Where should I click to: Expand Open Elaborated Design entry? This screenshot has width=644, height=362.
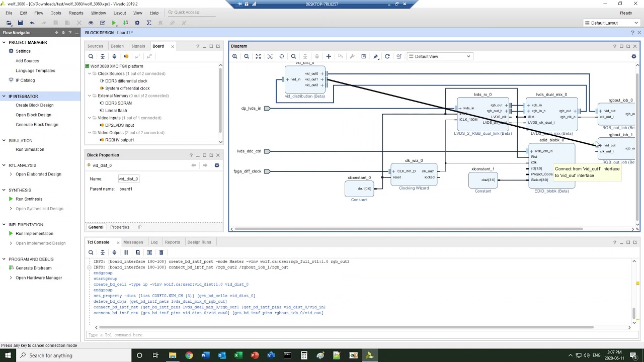[11, 174]
